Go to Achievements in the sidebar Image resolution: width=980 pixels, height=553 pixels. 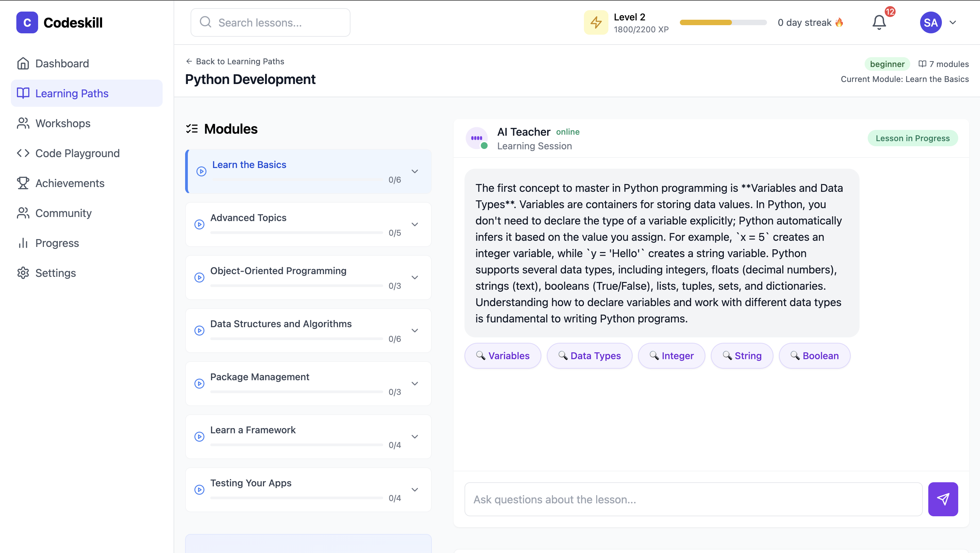(70, 183)
